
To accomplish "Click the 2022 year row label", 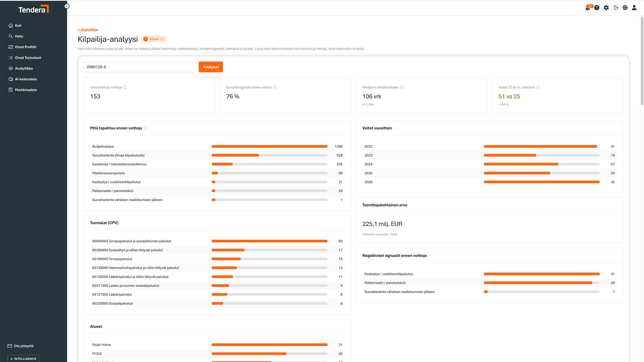I will pyautogui.click(x=368, y=146).
